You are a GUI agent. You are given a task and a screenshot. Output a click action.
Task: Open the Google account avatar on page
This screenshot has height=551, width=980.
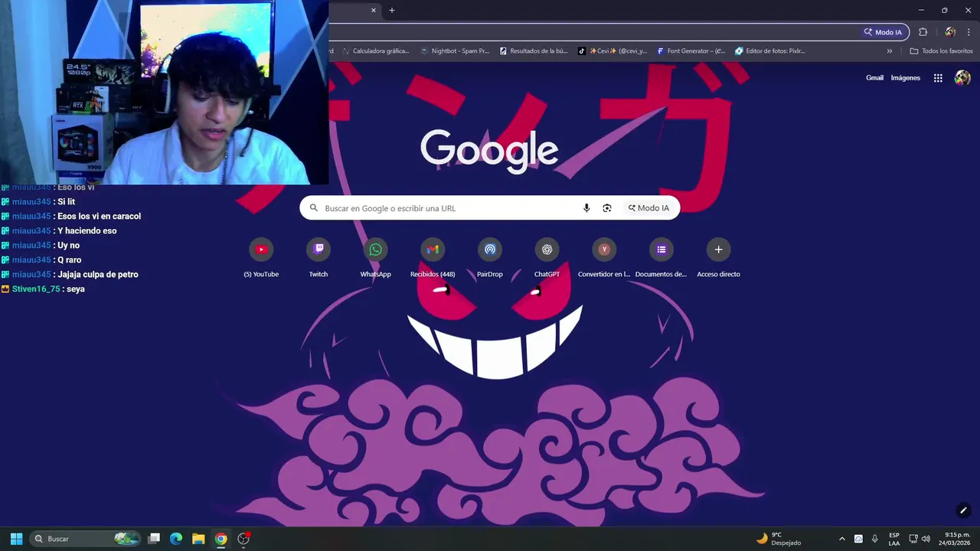(x=962, y=78)
